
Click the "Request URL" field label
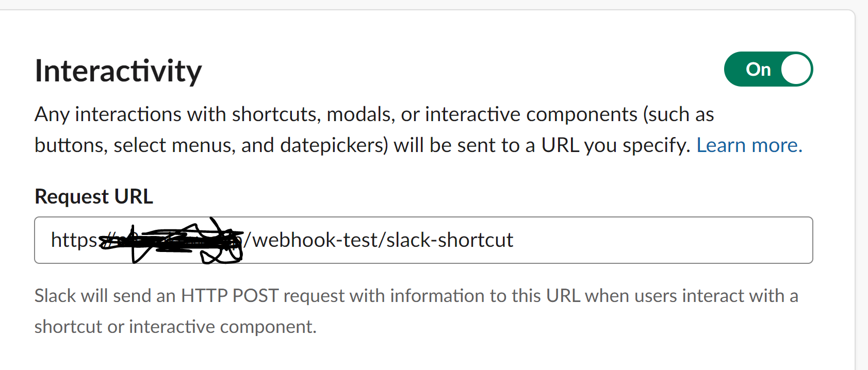tap(93, 196)
